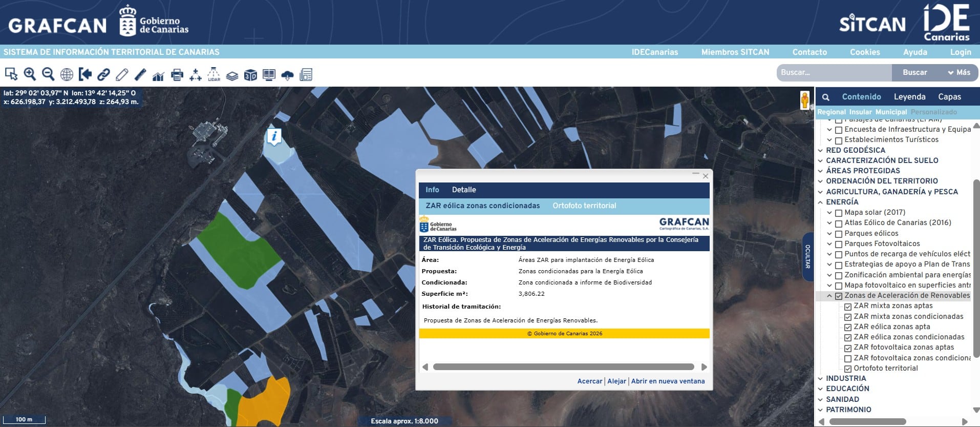Expand the ÁREAS PROTEGIDAS category
The image size is (980, 427).
click(821, 171)
